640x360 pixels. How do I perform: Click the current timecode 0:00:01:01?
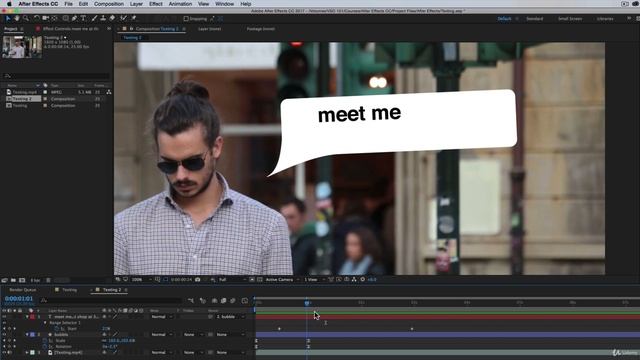tap(19, 299)
